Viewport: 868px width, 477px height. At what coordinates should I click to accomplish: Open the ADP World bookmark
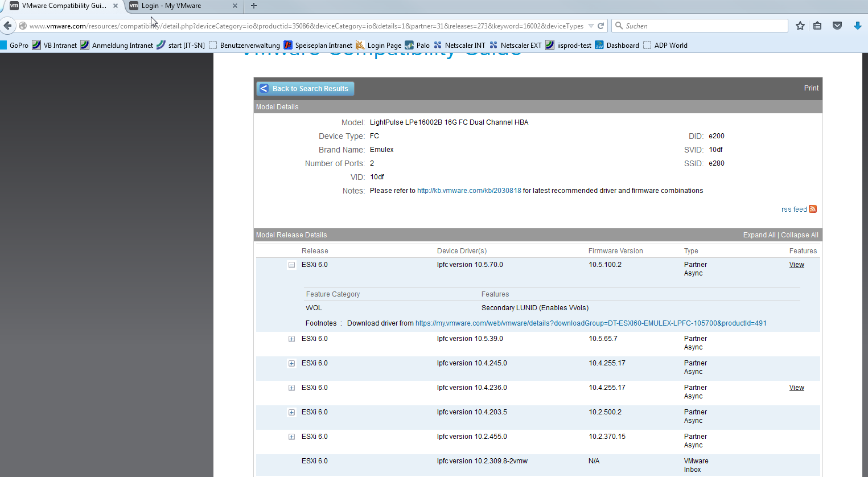[x=665, y=45]
